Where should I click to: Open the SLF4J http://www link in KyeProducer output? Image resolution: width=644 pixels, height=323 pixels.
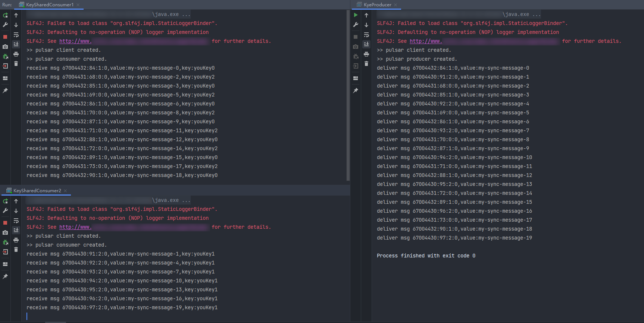[x=426, y=41]
